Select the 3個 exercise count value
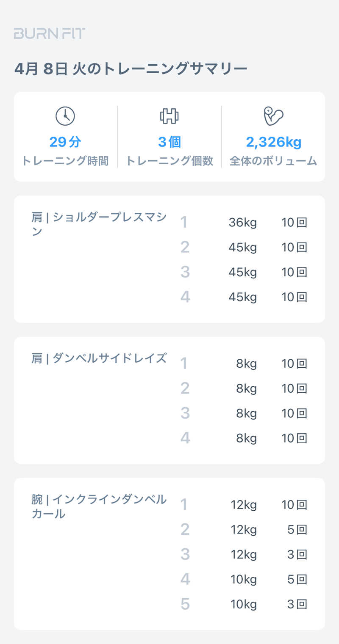 click(169, 142)
